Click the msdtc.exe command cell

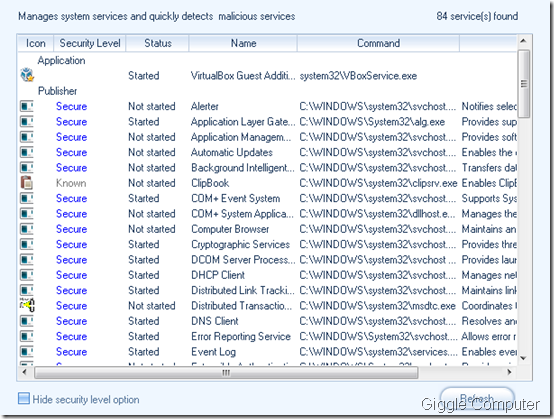point(378,306)
